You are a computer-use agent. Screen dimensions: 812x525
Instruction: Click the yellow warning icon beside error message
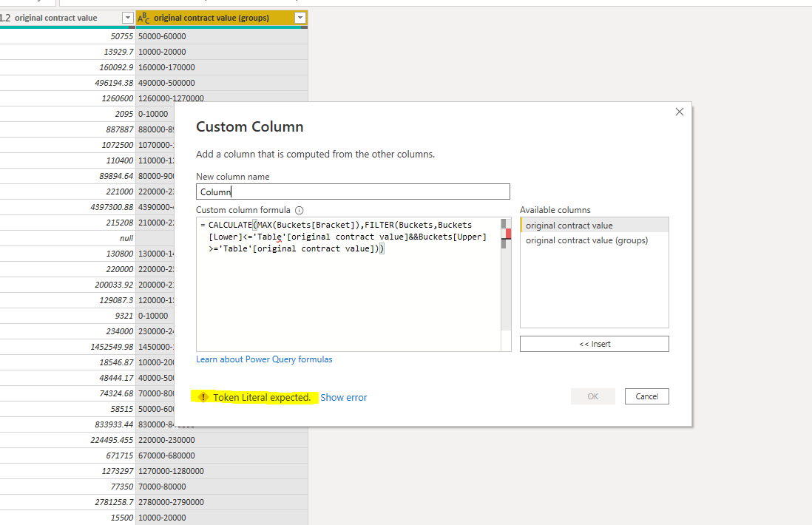203,397
